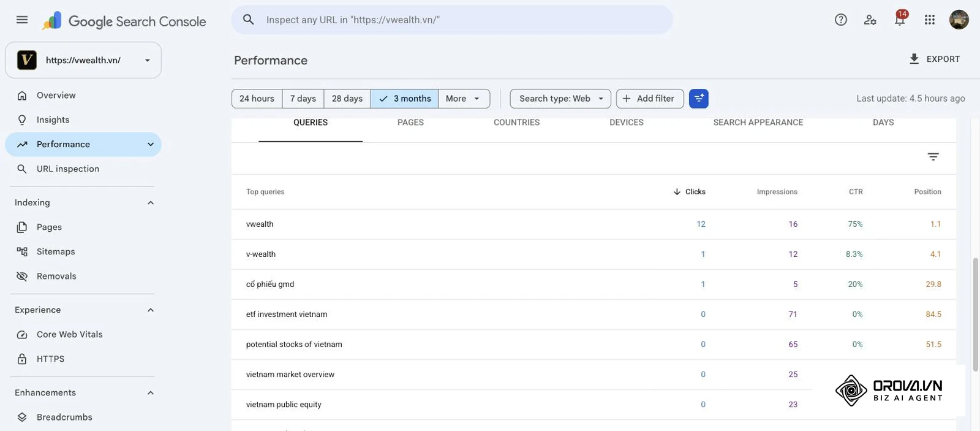Click the 'v-wealth' query row

point(594,254)
